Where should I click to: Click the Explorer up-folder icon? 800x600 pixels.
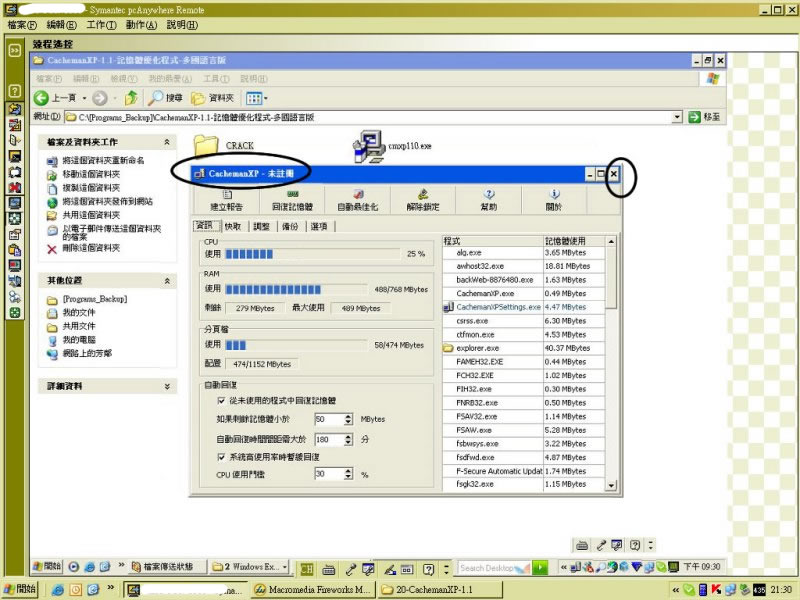click(x=131, y=97)
